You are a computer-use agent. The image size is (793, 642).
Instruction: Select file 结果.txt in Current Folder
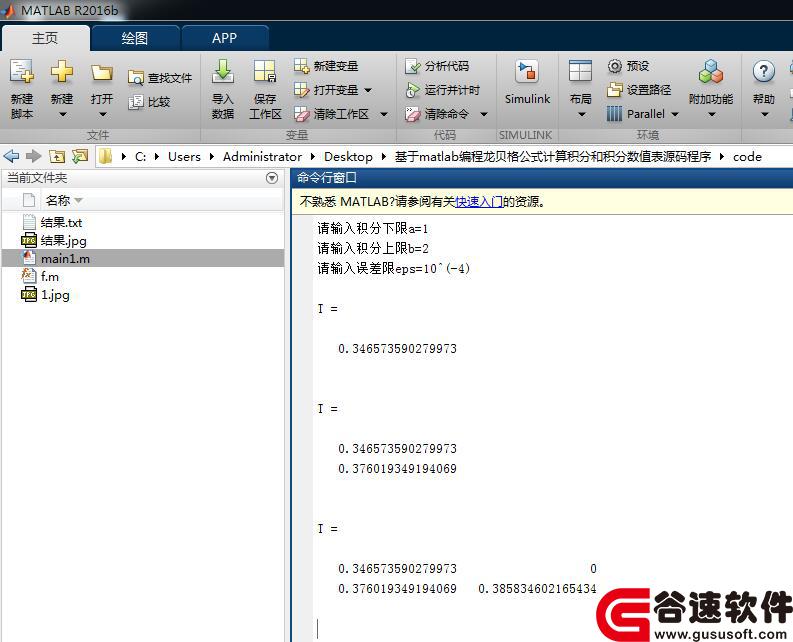pos(143,223)
